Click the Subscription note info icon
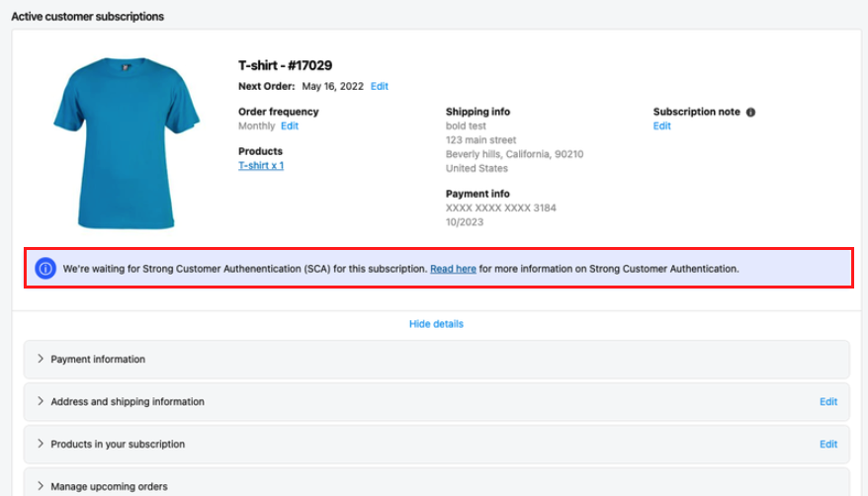Image resolution: width=868 pixels, height=496 pixels. pyautogui.click(x=750, y=113)
